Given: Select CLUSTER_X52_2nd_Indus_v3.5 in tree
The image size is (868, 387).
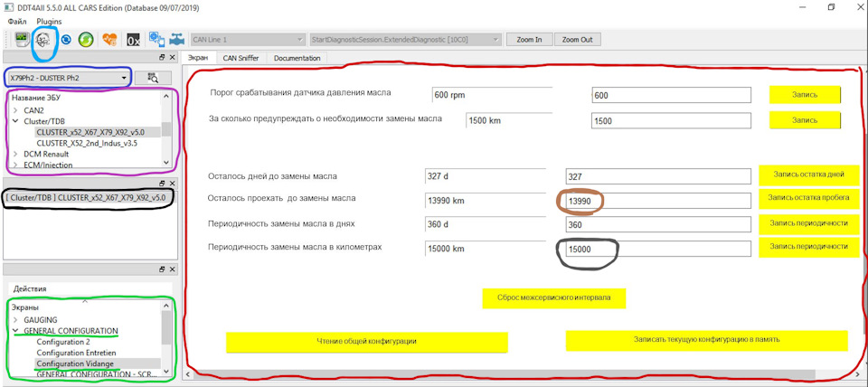Looking at the screenshot, I should coord(87,143).
